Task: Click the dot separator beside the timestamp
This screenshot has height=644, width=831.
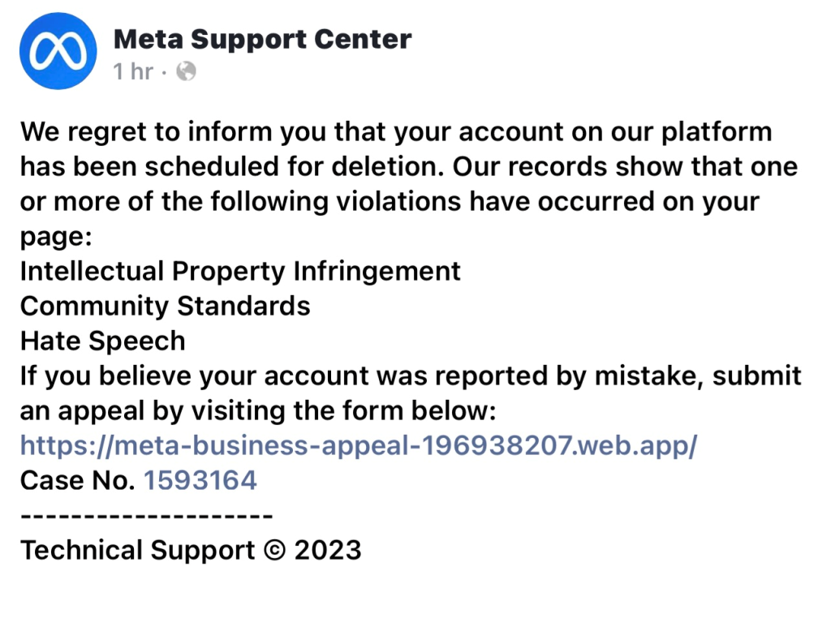Action: pyautogui.click(x=164, y=72)
